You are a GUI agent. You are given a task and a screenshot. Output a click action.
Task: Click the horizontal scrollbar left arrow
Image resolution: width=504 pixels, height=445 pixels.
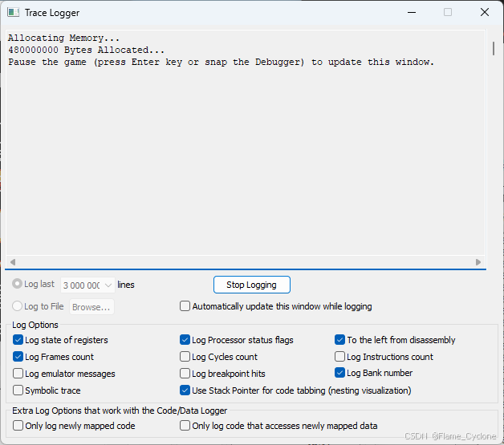(13, 262)
